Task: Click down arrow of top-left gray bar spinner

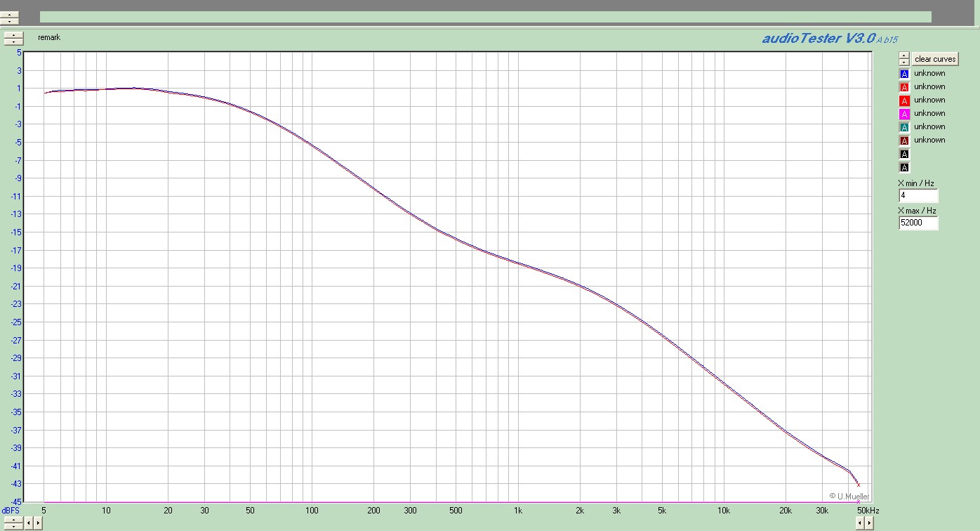Action: 9,21
